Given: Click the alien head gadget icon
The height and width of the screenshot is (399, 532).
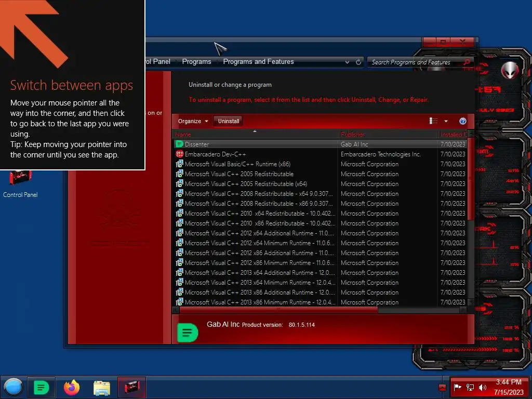Looking at the screenshot, I should (x=510, y=70).
